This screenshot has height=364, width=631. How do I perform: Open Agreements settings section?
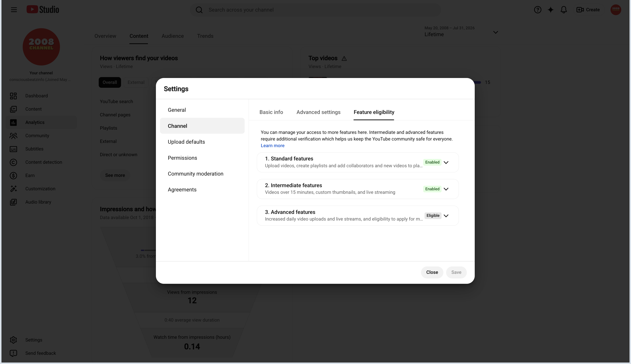202,190
